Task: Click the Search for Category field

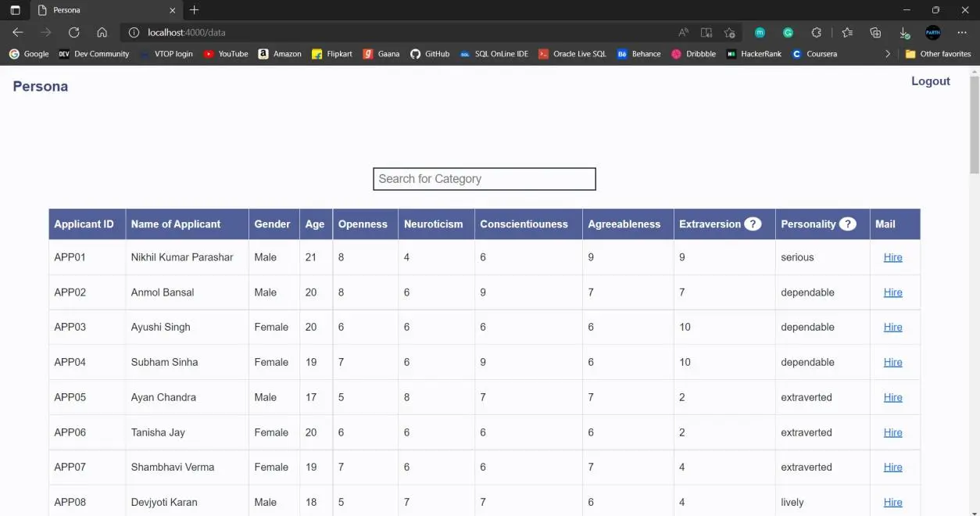Action: coord(485,179)
